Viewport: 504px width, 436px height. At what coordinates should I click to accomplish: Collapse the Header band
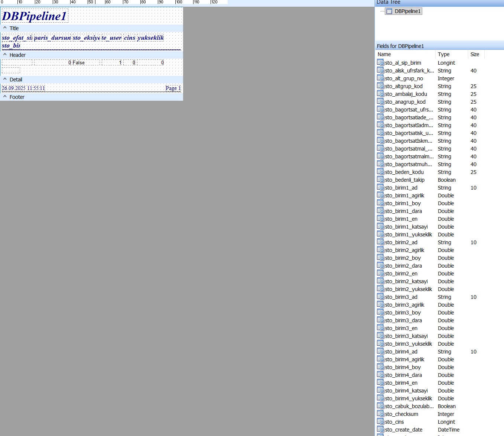click(5, 55)
